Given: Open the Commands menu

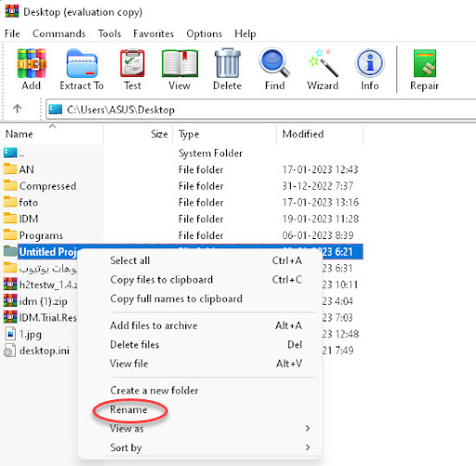Looking at the screenshot, I should tap(59, 33).
